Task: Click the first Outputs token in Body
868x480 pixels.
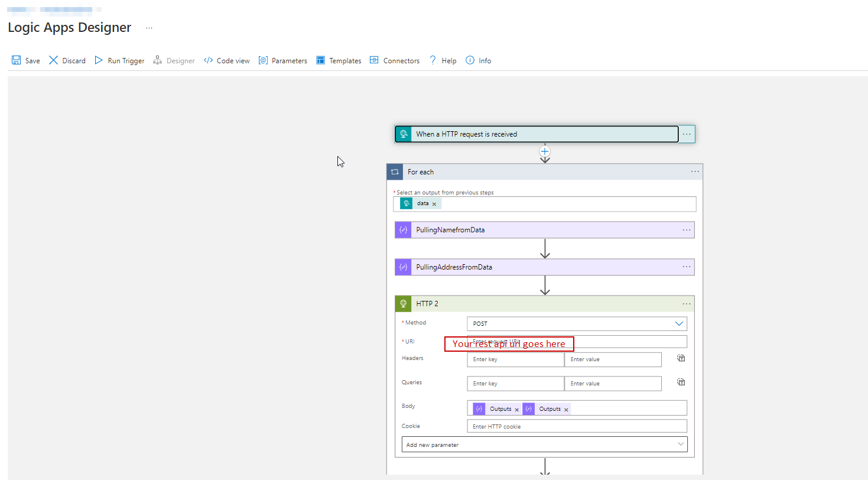Action: pyautogui.click(x=497, y=409)
